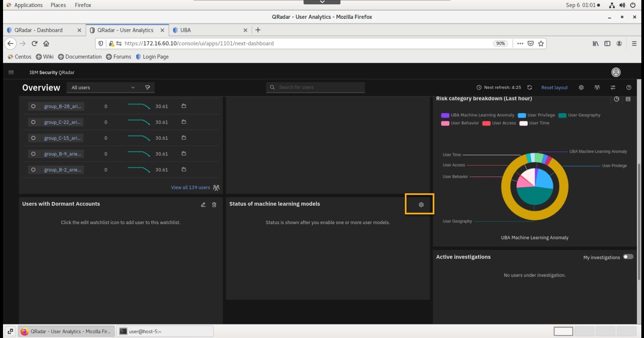Click the list view icon in Risk category breakdown
This screenshot has height=338, width=644.
point(628,99)
